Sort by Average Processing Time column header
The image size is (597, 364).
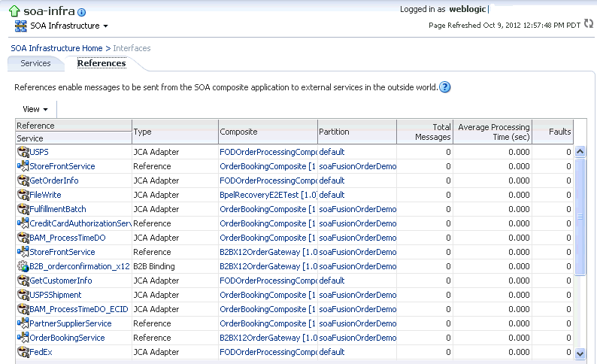492,132
